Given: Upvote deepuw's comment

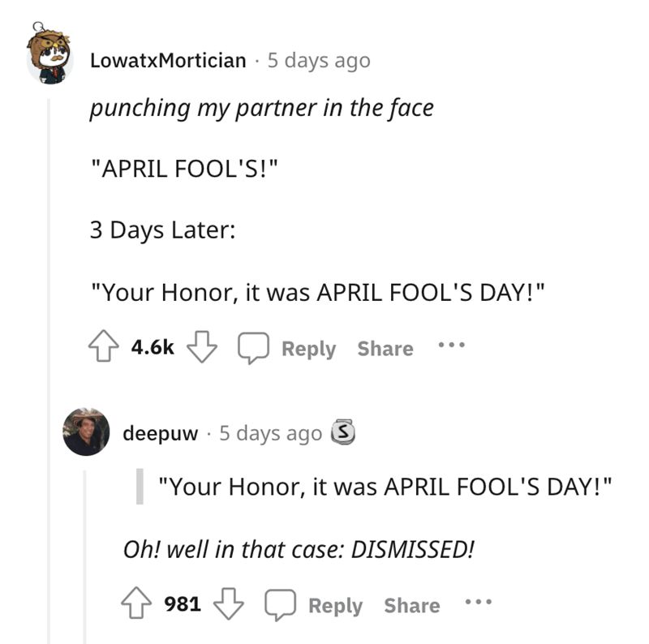Looking at the screenshot, I should 136,603.
